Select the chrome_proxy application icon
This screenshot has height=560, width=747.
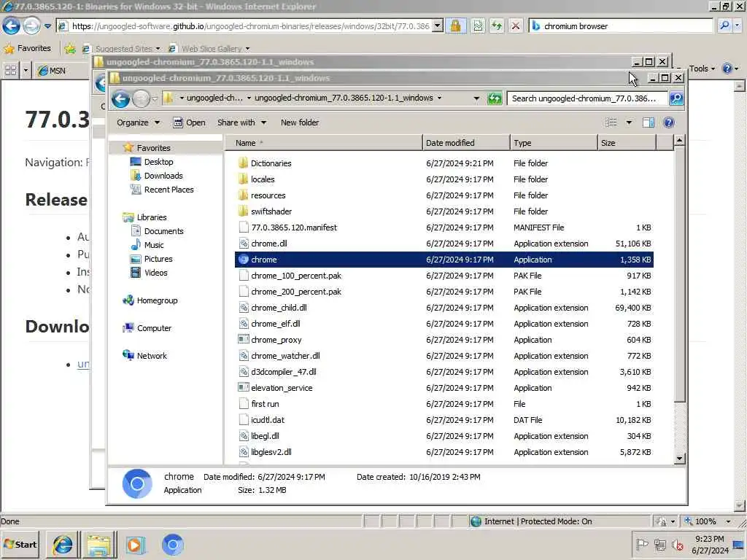point(244,340)
